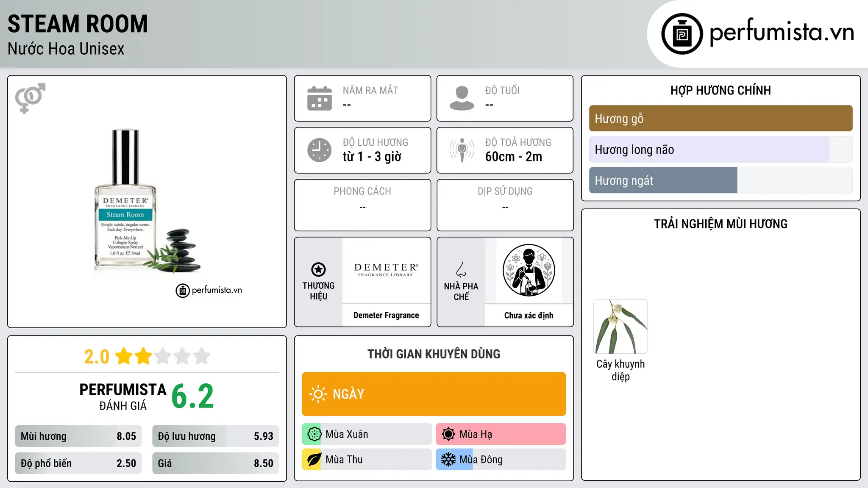Screen dimensions: 868x488
Task: Click the third (grey) rating star
Action: coord(163,356)
